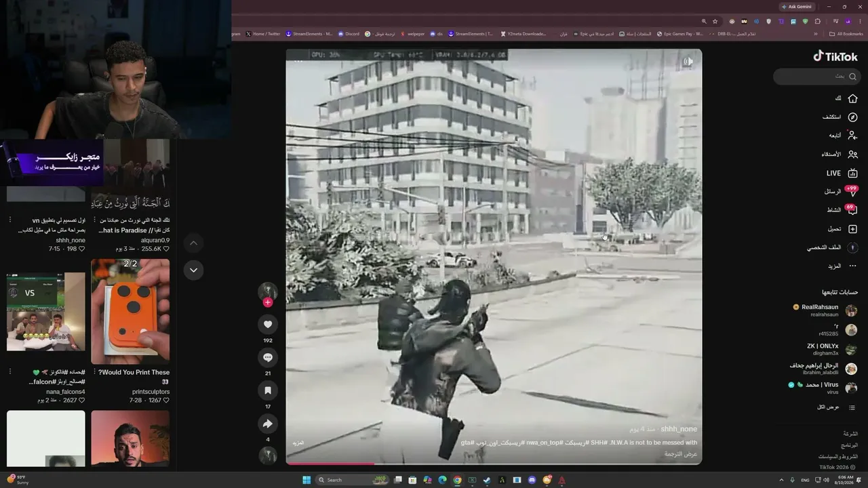
Task: Open the All Bookmarks folder
Action: pyautogui.click(x=846, y=34)
